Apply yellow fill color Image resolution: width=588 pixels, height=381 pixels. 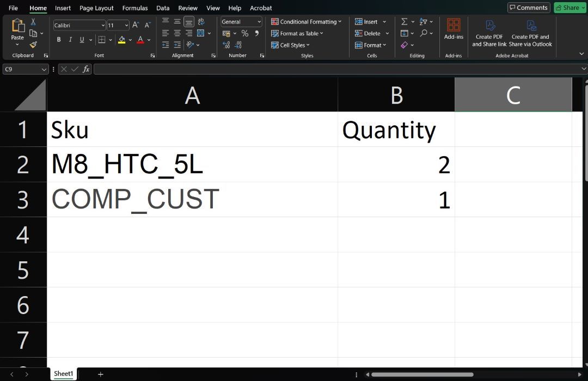121,39
